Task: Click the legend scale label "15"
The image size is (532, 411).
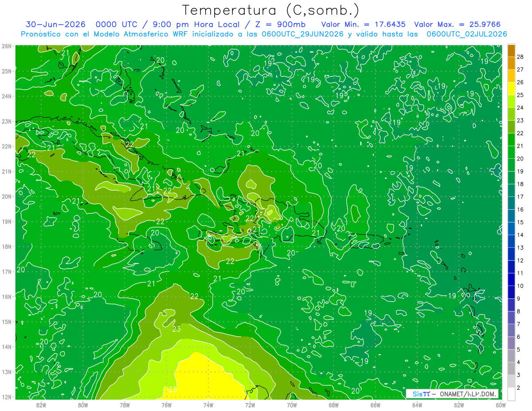Action: coord(520,222)
